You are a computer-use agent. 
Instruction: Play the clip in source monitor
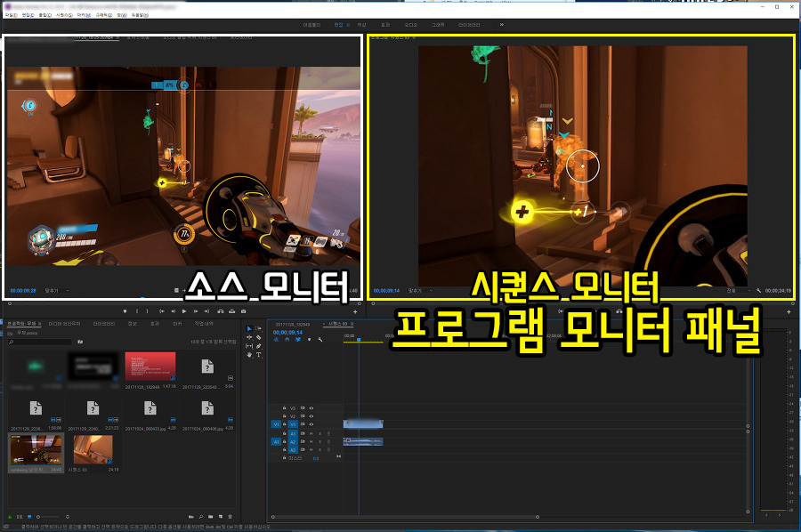tap(184, 311)
